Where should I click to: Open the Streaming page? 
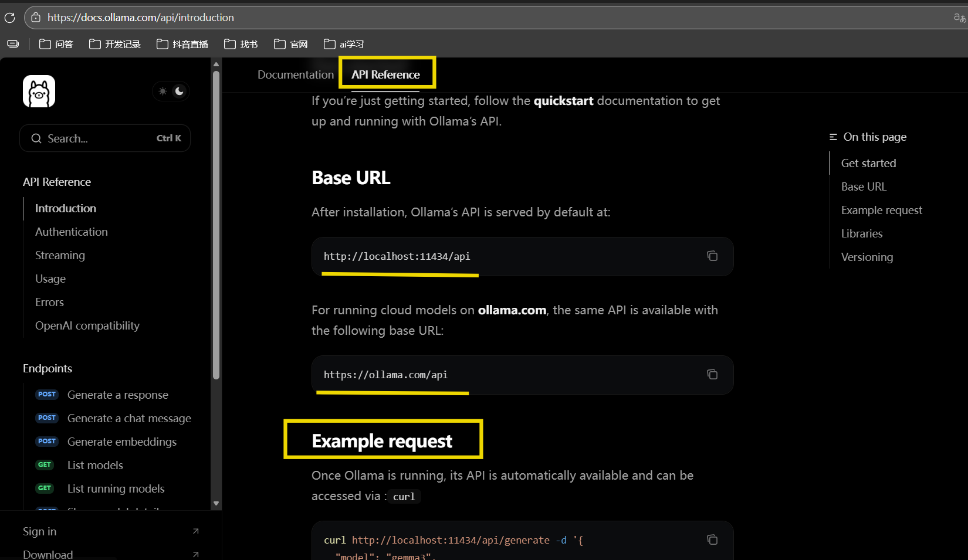coord(60,255)
